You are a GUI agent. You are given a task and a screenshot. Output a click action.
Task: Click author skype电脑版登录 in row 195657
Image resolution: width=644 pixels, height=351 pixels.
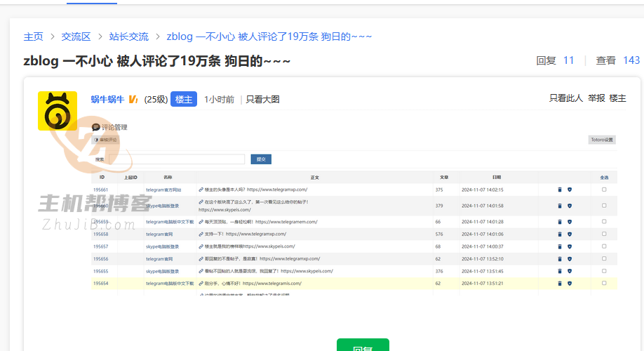coord(162,246)
